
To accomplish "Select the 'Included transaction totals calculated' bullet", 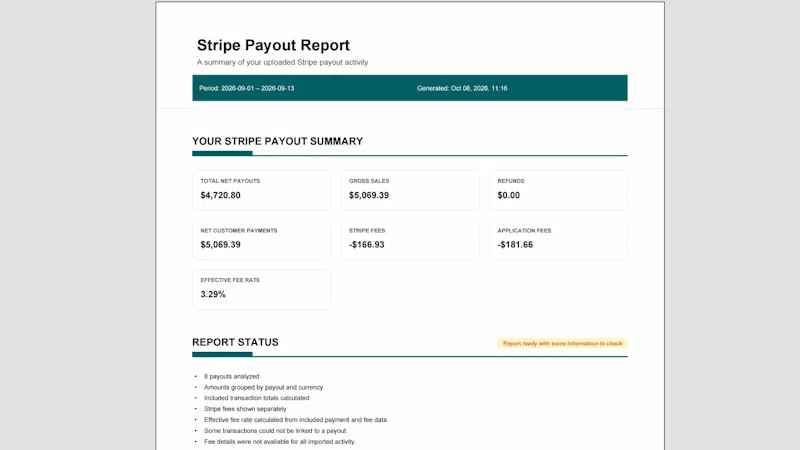I will click(257, 398).
